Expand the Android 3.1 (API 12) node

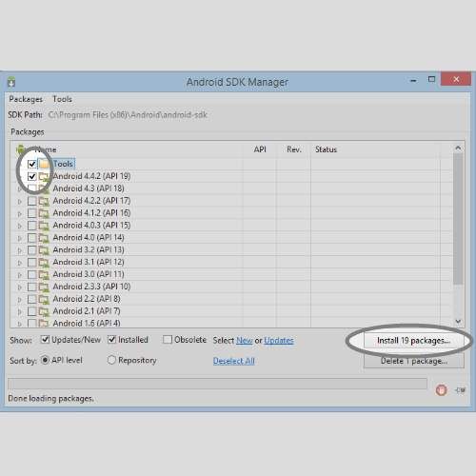20,263
